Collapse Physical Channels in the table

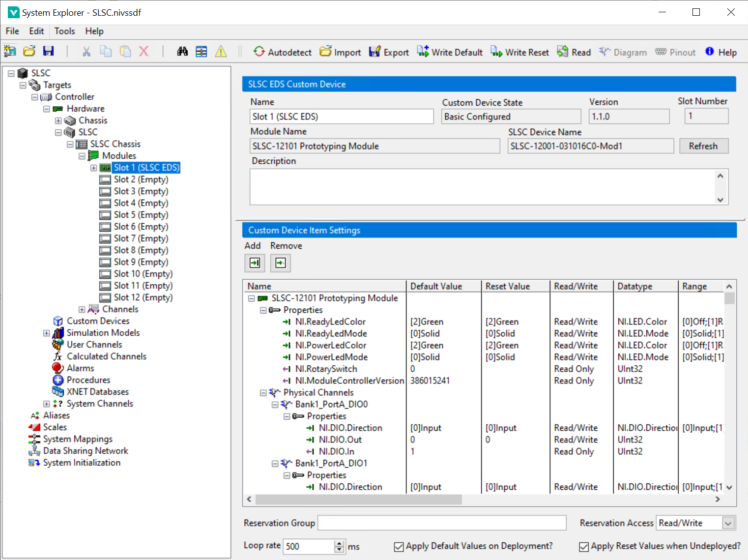coord(263,393)
